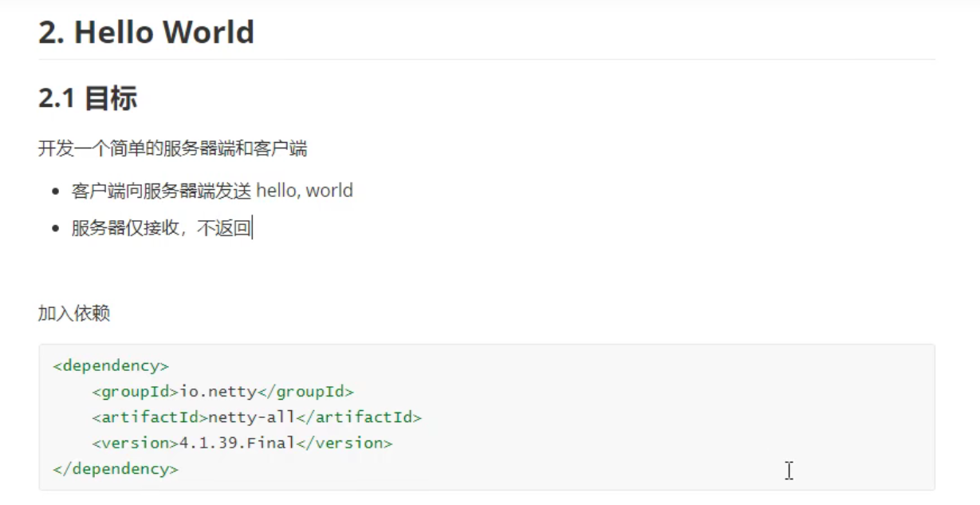The height and width of the screenshot is (505, 980).
Task: Click the opening <version> tag
Action: pos(130,443)
